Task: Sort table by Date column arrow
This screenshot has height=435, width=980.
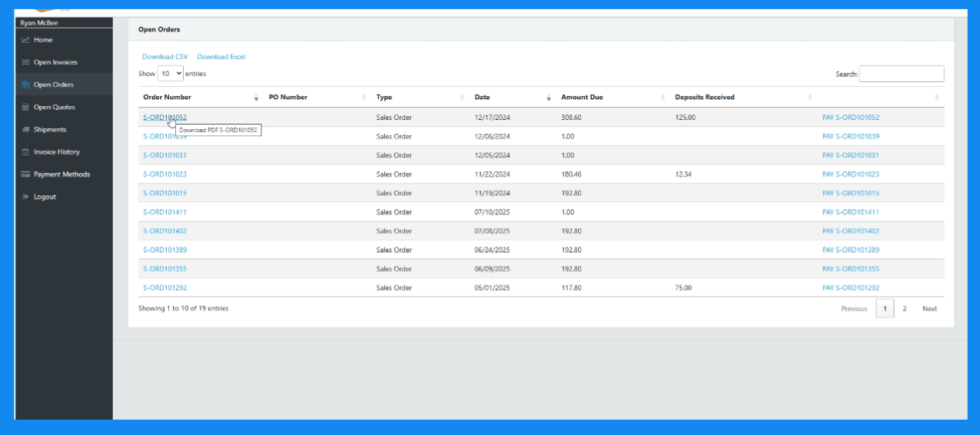Action: coord(548,98)
